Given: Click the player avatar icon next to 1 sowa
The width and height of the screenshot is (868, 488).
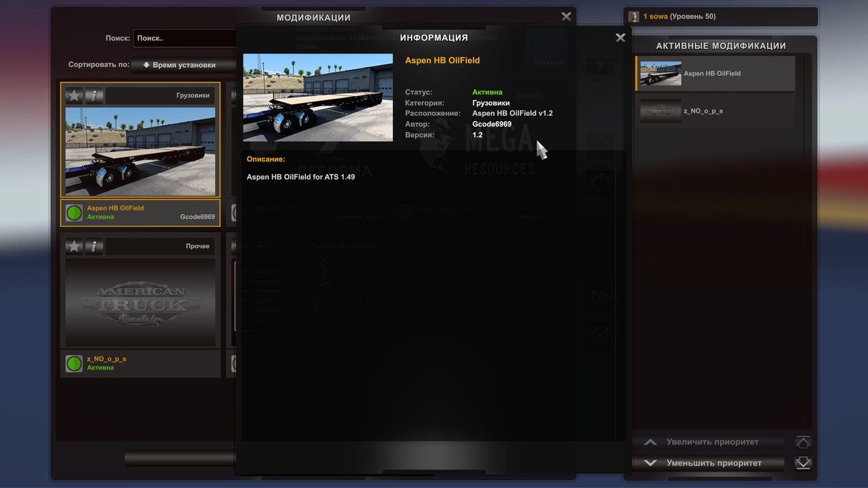Looking at the screenshot, I should [x=634, y=16].
